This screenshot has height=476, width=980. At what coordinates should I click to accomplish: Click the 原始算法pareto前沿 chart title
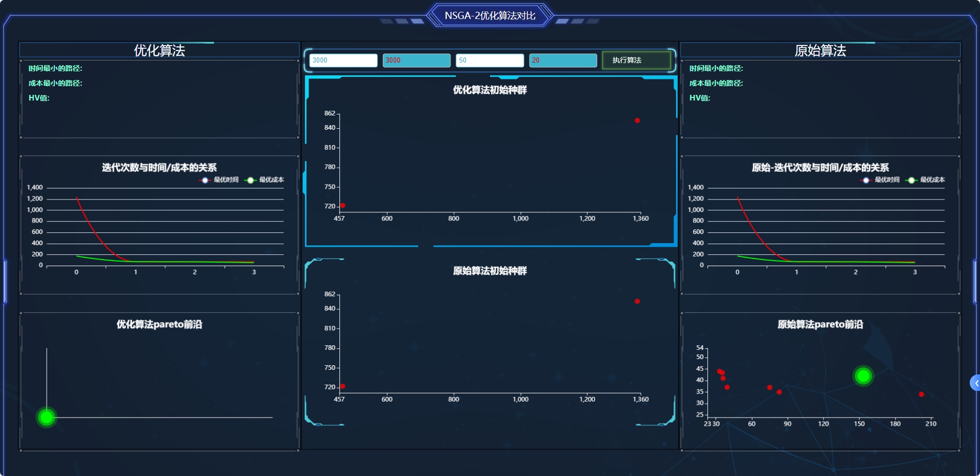[820, 325]
